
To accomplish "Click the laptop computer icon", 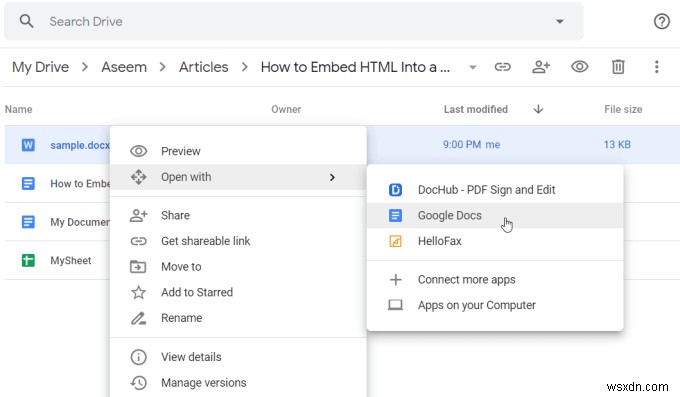I will tap(395, 305).
